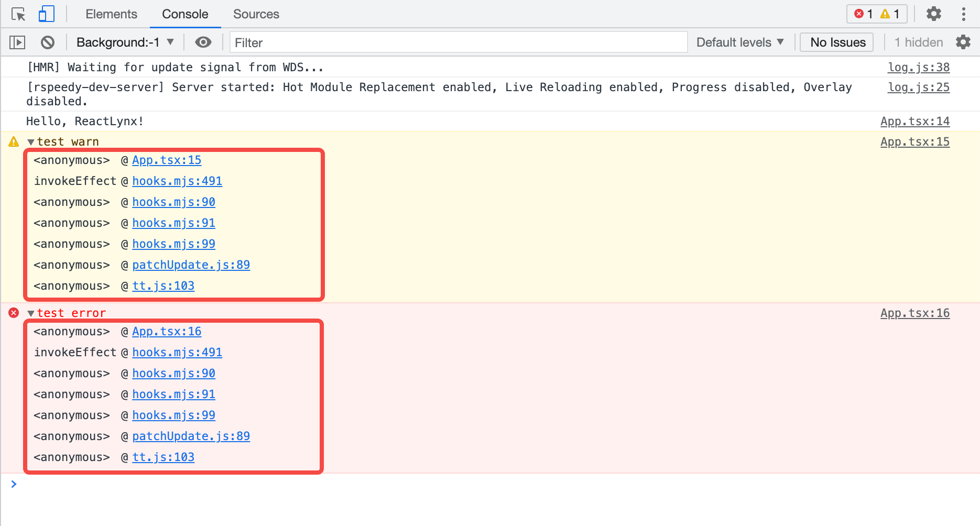Screen dimensions: 980x526
Task: Open App.tsx:15 link on the right of test warn
Action: pos(915,141)
